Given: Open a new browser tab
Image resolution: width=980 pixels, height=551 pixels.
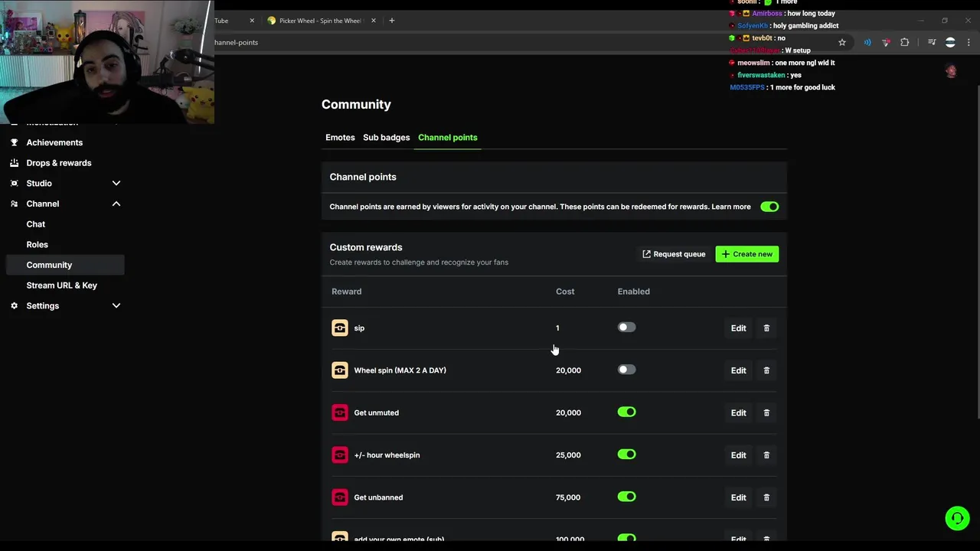Looking at the screenshot, I should pyautogui.click(x=392, y=21).
